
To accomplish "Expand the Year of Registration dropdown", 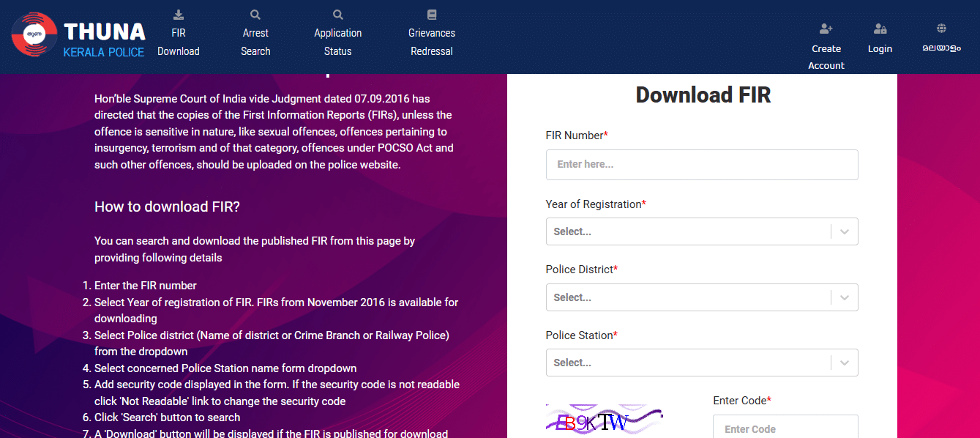I will 702,231.
